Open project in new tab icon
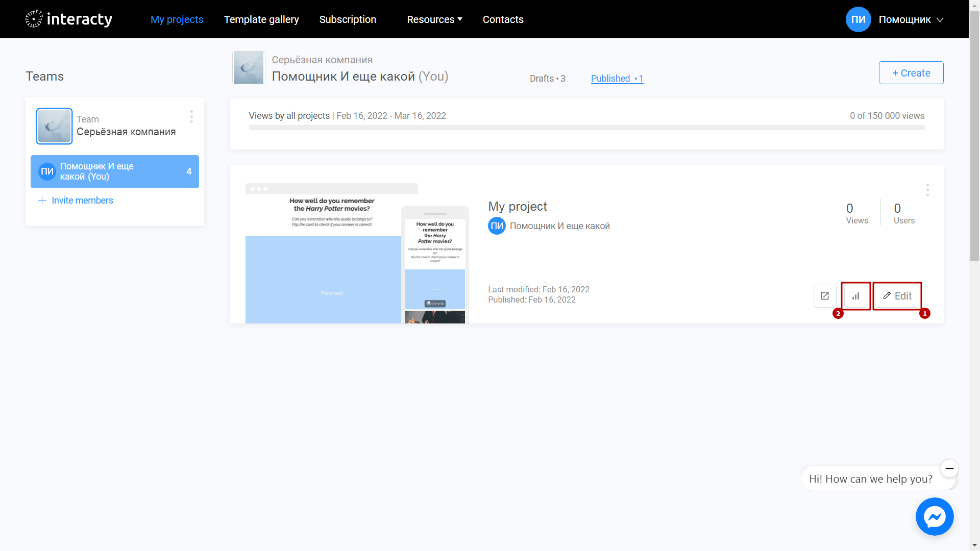The width and height of the screenshot is (980, 551). (x=825, y=296)
